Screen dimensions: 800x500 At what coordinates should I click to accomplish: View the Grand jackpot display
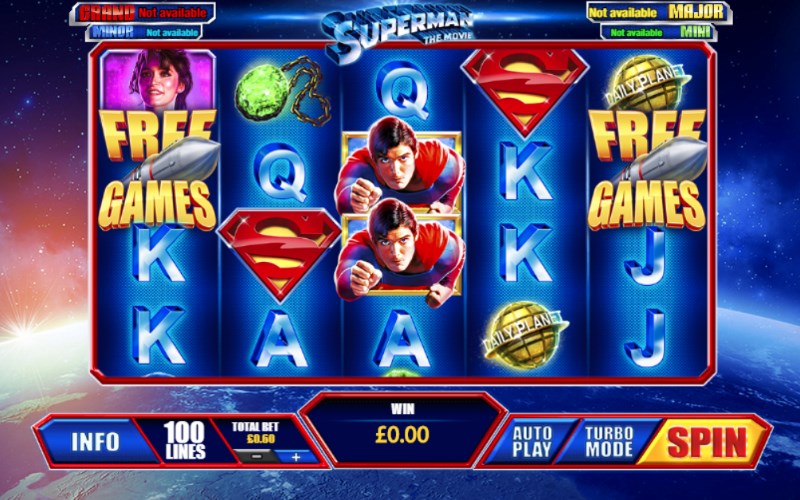[142, 13]
